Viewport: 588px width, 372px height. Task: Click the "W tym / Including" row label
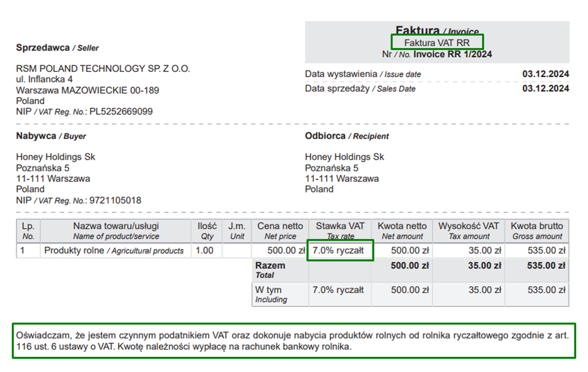point(270,294)
